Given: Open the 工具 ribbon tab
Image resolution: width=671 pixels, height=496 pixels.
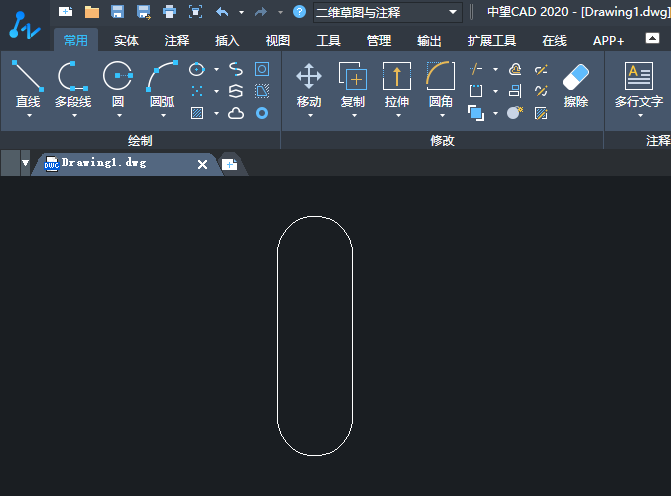Looking at the screenshot, I should point(328,40).
